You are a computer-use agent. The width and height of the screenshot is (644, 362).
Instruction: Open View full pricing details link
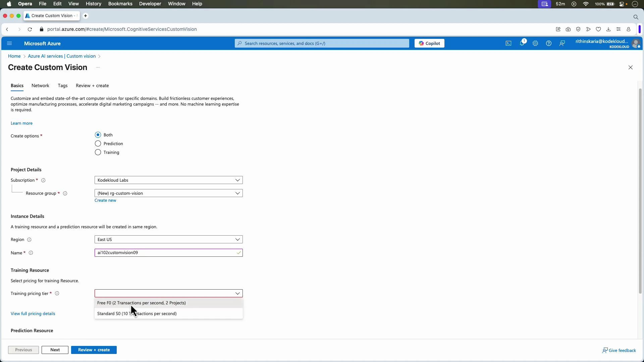(33, 314)
